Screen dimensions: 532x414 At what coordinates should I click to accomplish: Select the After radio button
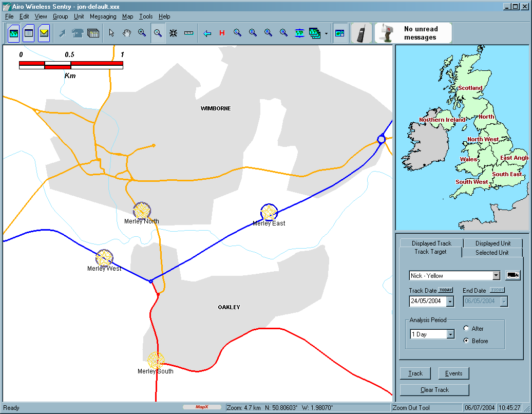pyautogui.click(x=466, y=328)
